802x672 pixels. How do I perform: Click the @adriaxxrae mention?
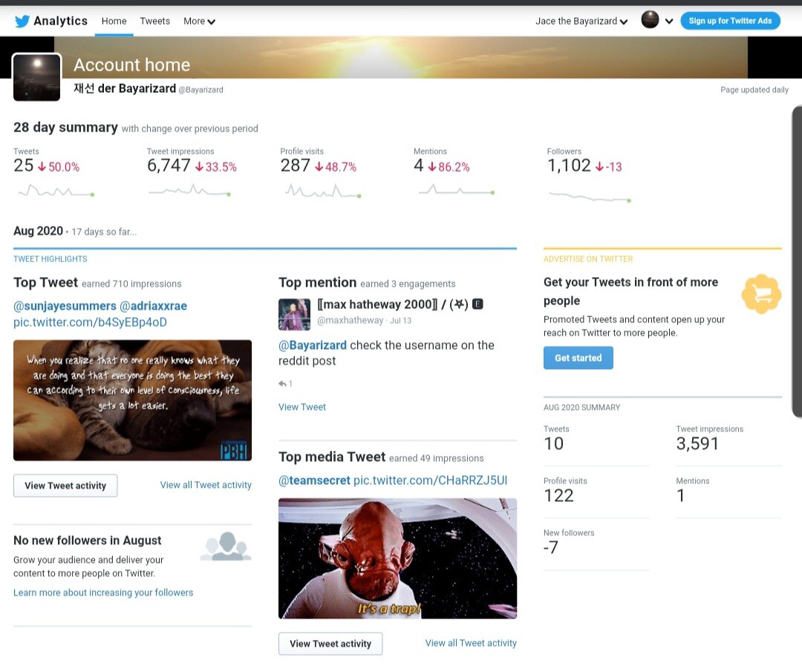[x=153, y=306]
